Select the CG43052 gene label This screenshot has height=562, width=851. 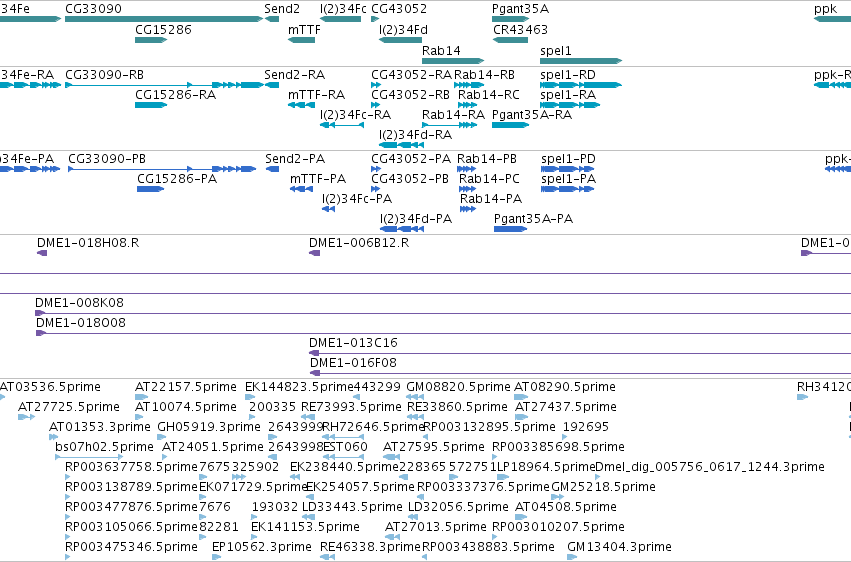pos(399,9)
